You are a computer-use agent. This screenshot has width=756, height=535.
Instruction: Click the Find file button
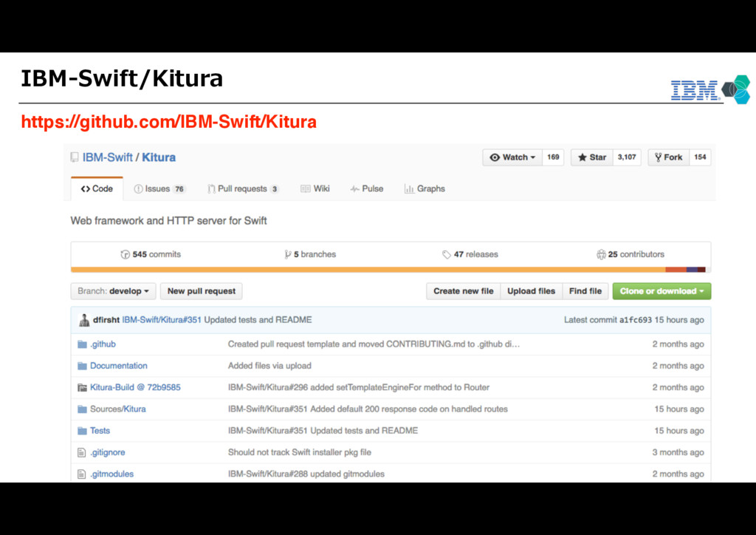point(585,291)
